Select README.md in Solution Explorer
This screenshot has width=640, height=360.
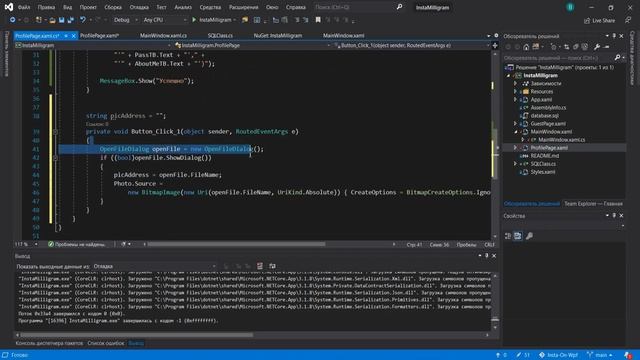(x=544, y=156)
